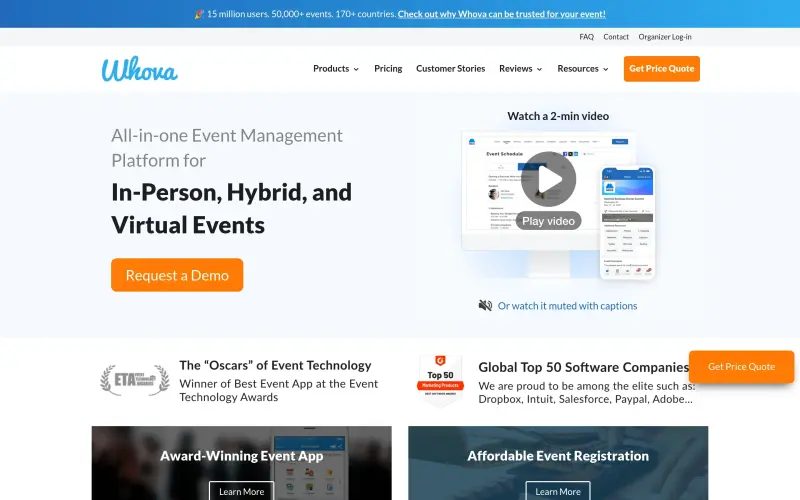This screenshot has width=800, height=500.
Task: Click Learn More under Award-Winning Event App
Action: click(x=241, y=491)
